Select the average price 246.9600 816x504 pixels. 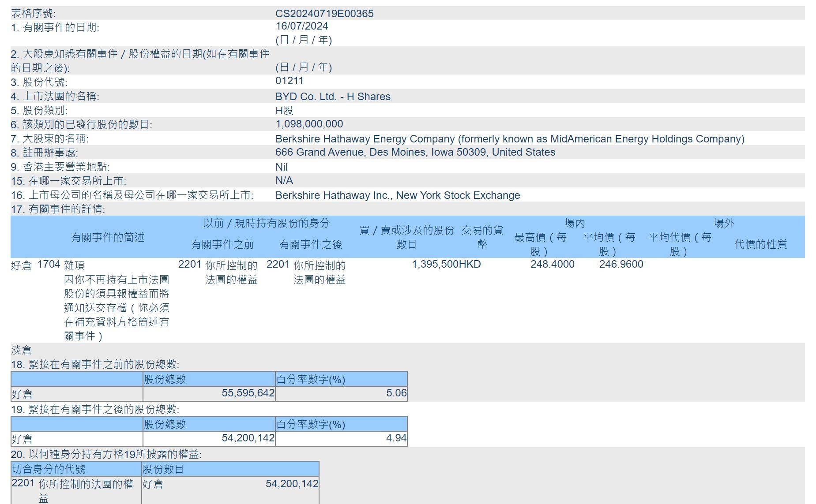point(621,265)
